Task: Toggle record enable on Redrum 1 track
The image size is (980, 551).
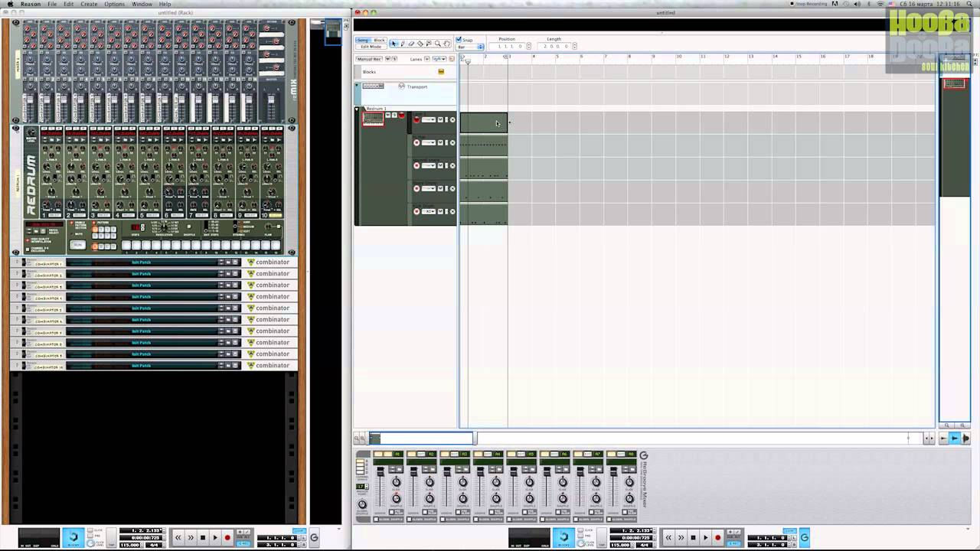Action: (401, 116)
